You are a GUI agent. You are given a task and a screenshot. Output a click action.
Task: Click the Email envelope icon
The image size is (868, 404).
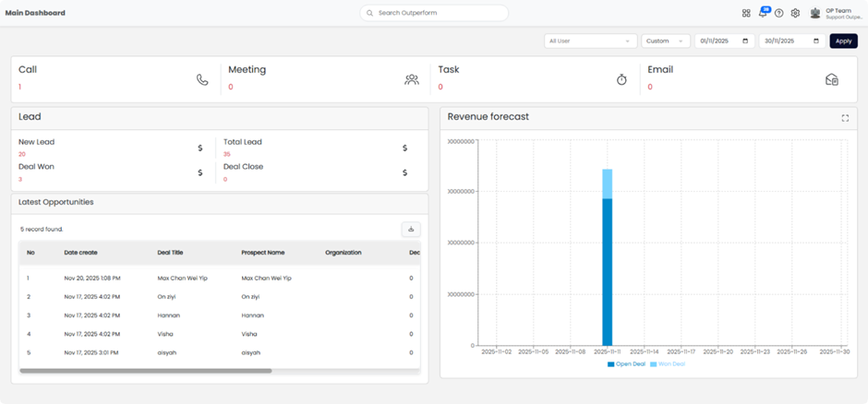coord(831,79)
